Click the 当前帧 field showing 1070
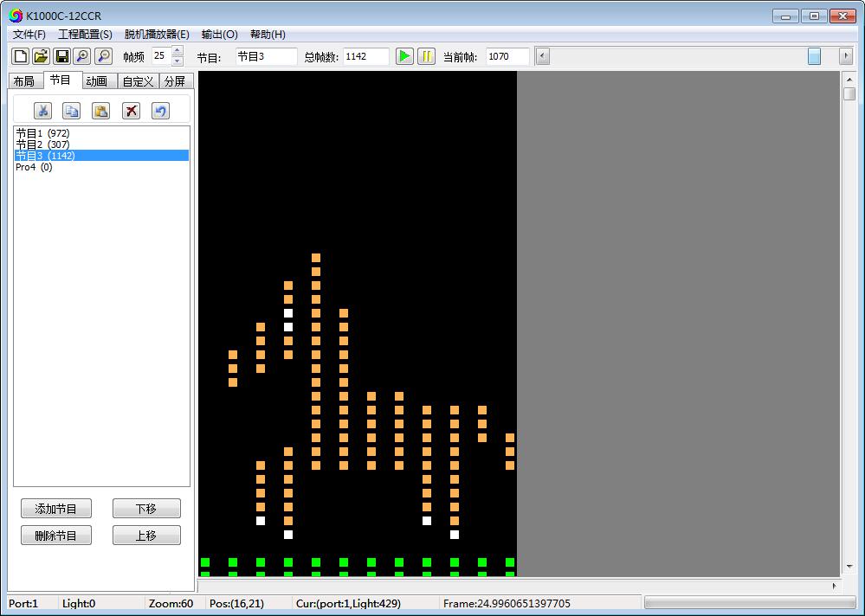Image resolution: width=865 pixels, height=616 pixels. click(507, 56)
